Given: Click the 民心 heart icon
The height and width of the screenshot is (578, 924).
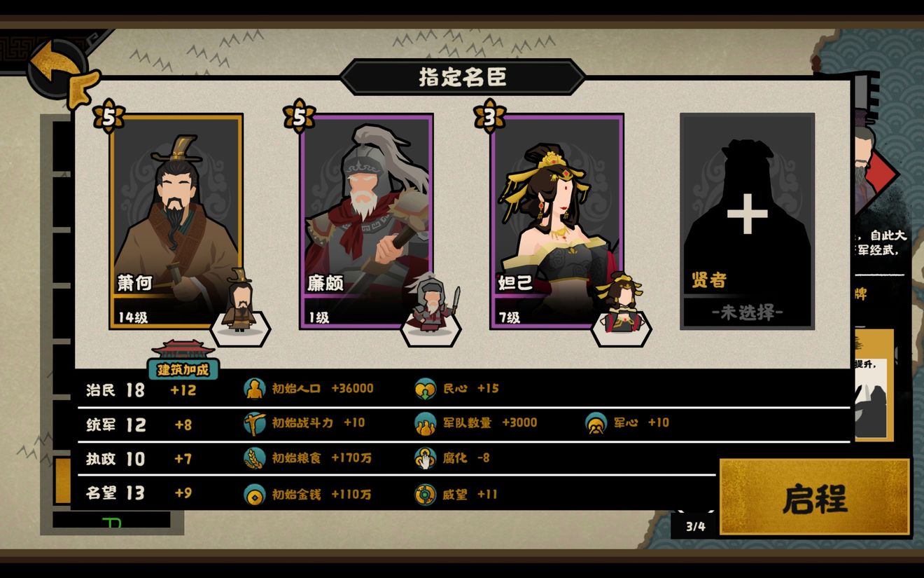Looking at the screenshot, I should pyautogui.click(x=425, y=388).
